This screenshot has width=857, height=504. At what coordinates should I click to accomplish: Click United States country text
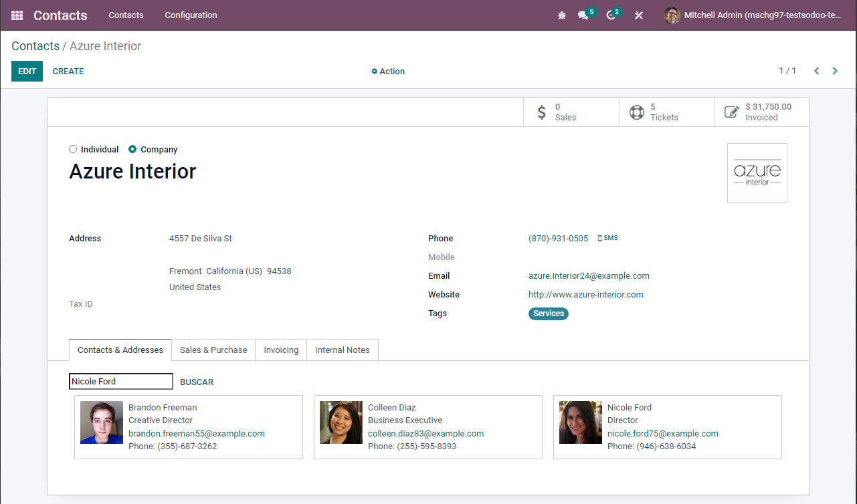pyautogui.click(x=195, y=287)
